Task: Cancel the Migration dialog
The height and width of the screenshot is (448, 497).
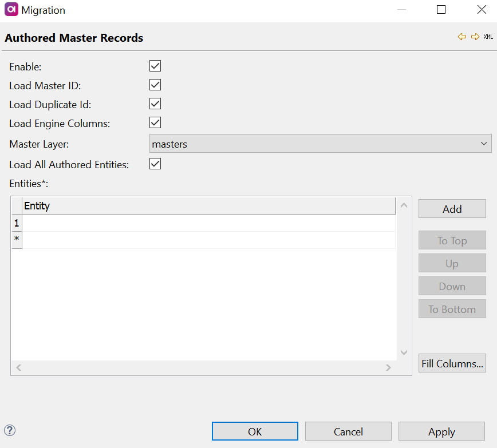Action: tap(348, 431)
